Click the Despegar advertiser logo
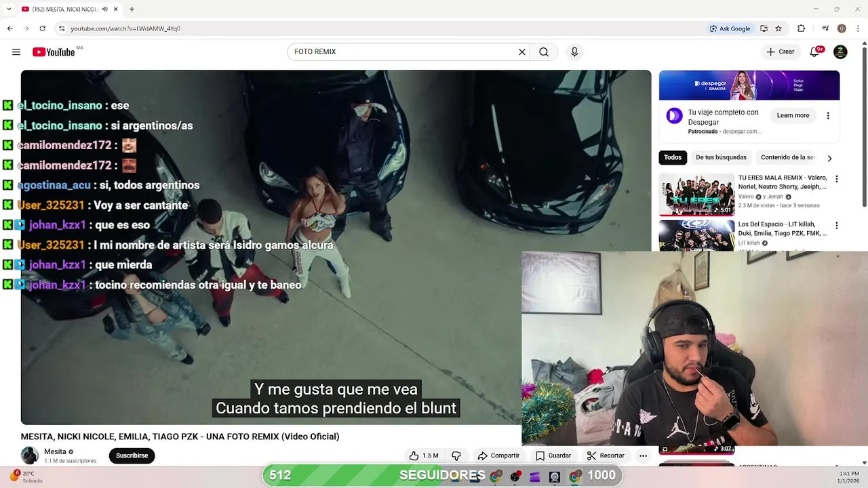Image resolution: width=868 pixels, height=488 pixels. click(674, 115)
